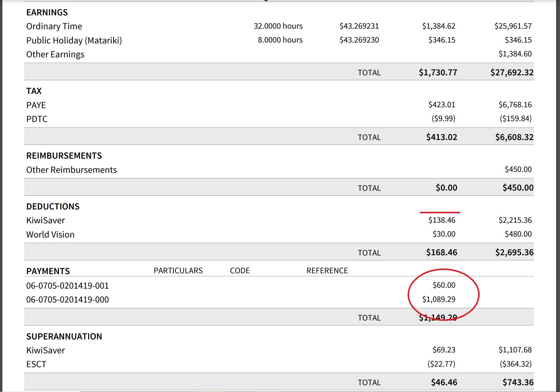Select the Ordinary Time row label

click(54, 26)
